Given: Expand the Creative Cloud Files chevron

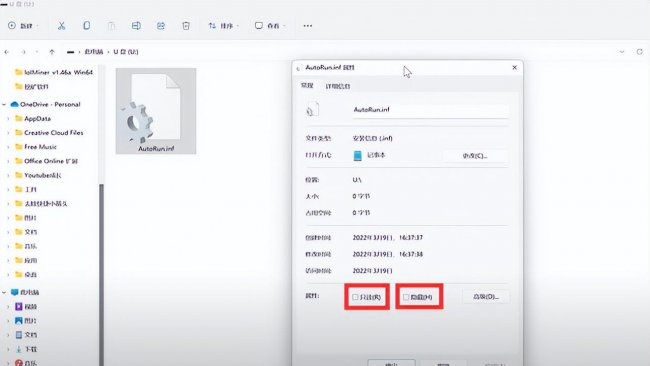Looking at the screenshot, I should (8, 133).
